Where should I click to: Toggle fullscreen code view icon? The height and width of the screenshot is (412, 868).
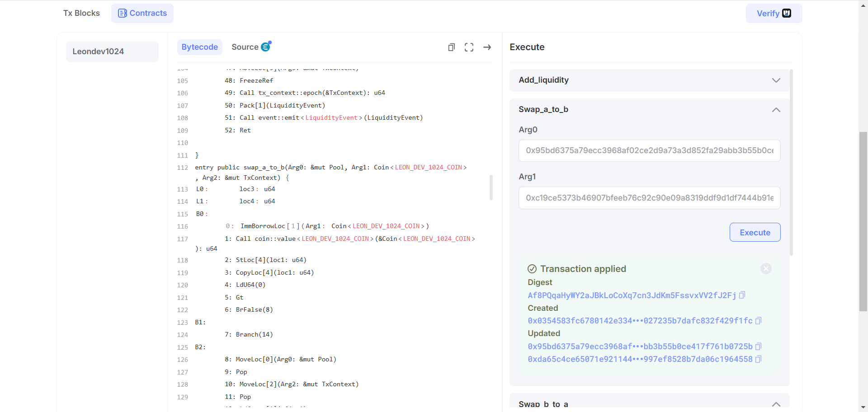[x=469, y=47]
